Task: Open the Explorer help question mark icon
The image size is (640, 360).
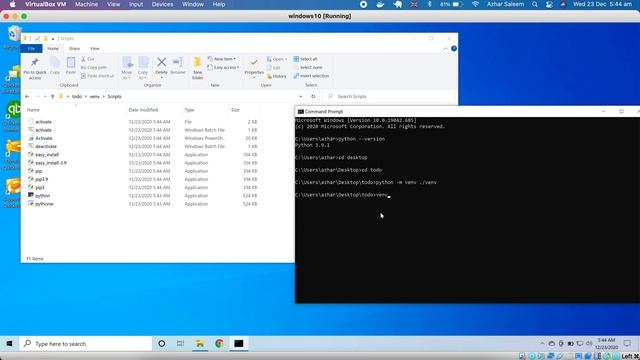Action: click(453, 49)
